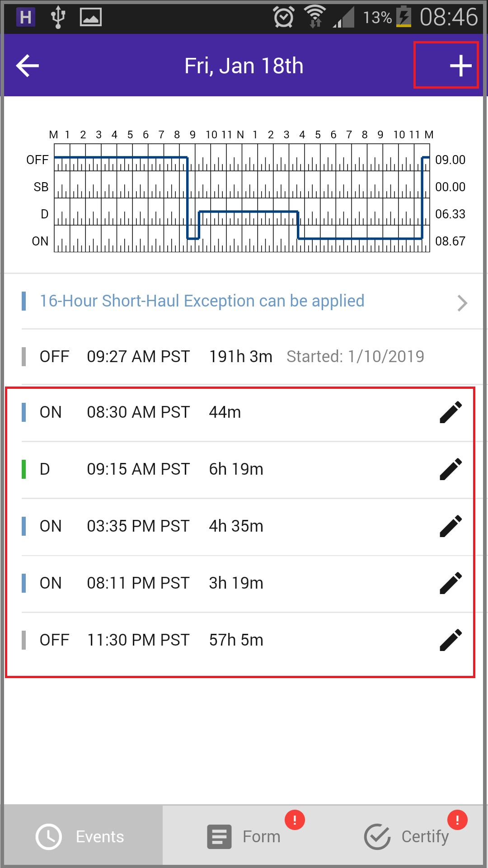Viewport: 488px width, 868px height.
Task: Edit the D 09:15 AM driving event
Action: coord(450,469)
